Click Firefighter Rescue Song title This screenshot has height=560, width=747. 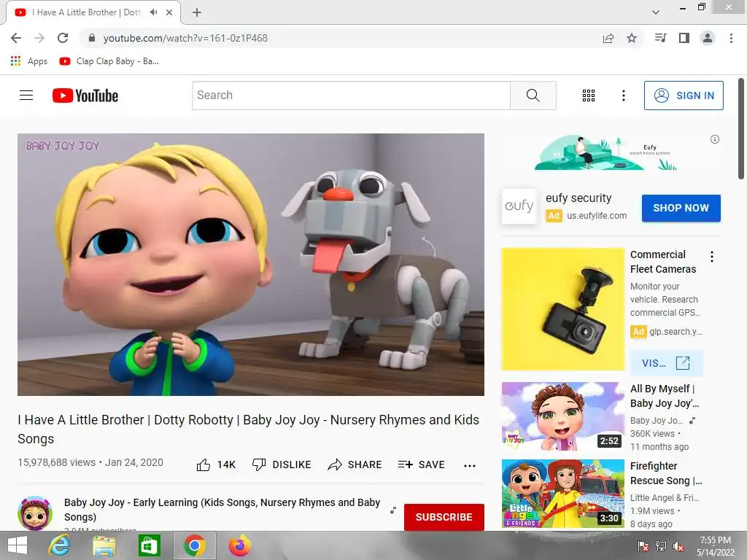coord(665,473)
